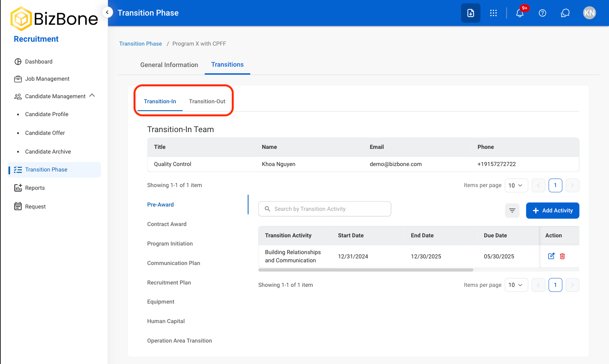Collapse the sidebar with the chevron button
This screenshot has width=609, height=364.
[107, 12]
